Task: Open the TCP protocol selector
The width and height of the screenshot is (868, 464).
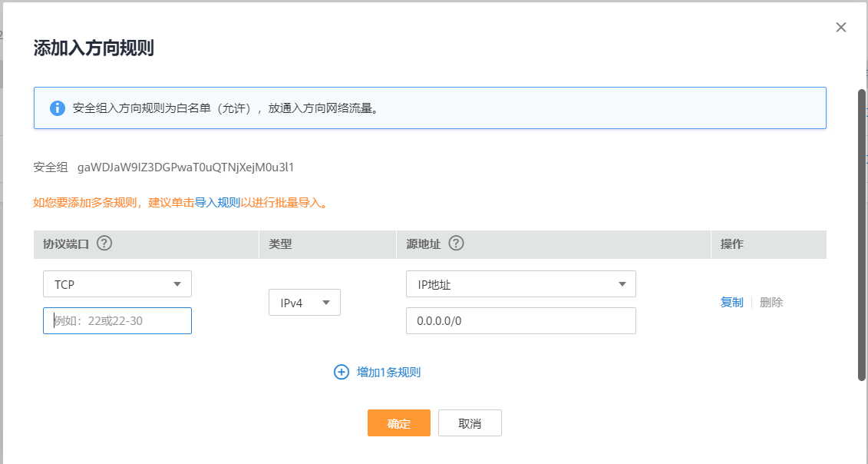Action: 117,283
